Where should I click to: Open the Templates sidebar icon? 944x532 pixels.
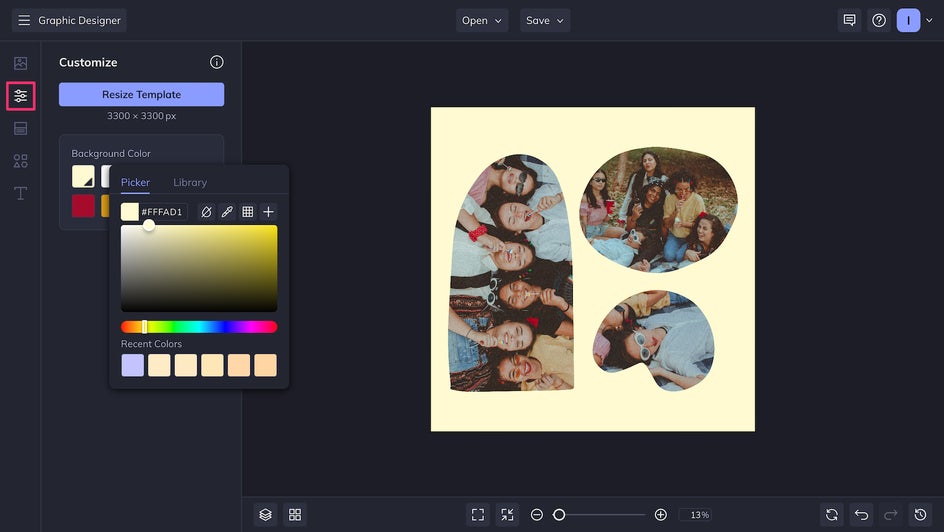pyautogui.click(x=20, y=128)
